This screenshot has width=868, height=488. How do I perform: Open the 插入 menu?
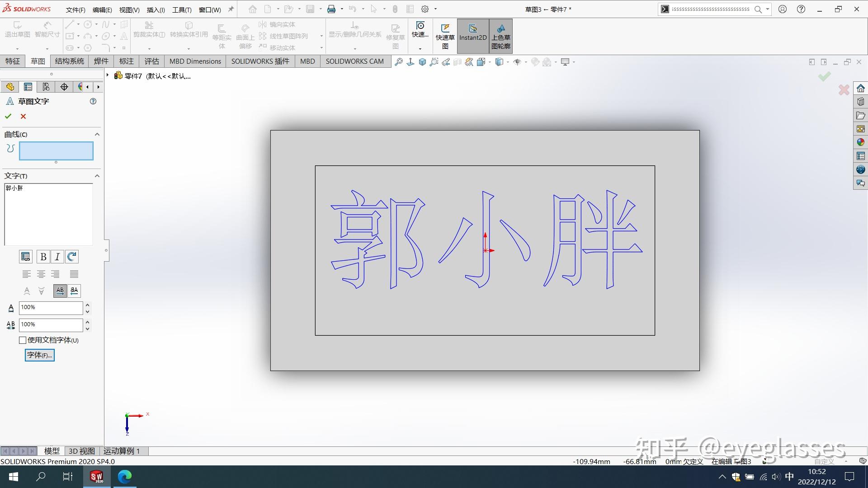(x=156, y=9)
